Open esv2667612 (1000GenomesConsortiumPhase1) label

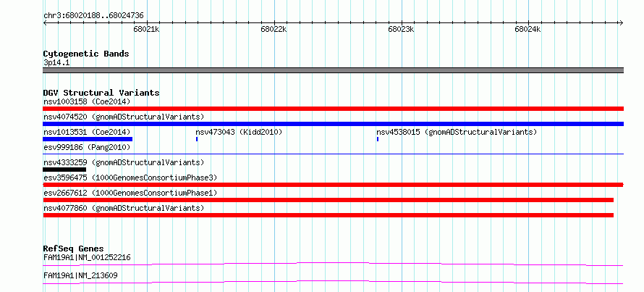click(x=130, y=193)
